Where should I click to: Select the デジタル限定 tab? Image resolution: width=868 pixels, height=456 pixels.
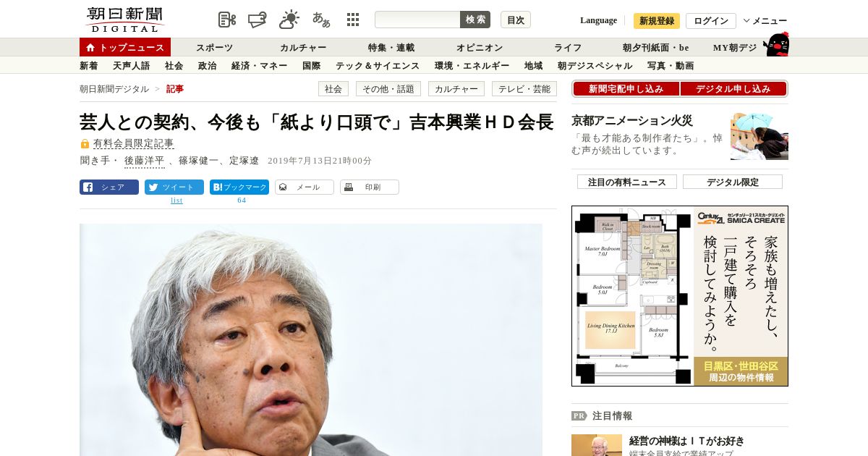733,182
